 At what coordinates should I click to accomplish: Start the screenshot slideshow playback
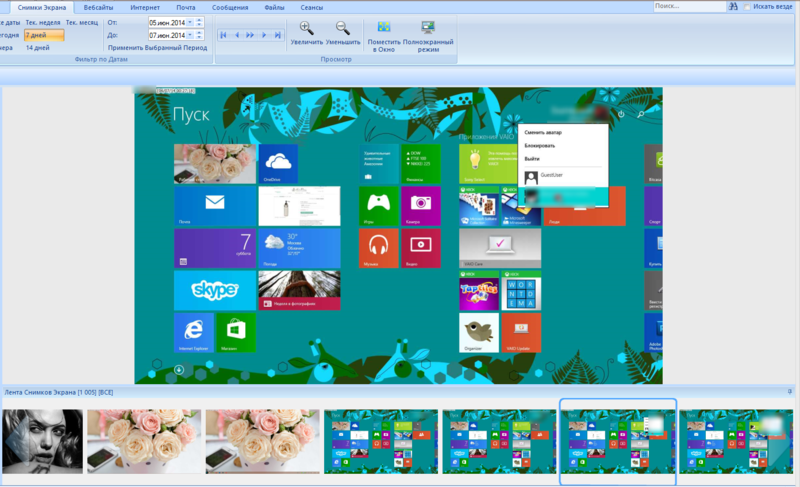[x=250, y=35]
